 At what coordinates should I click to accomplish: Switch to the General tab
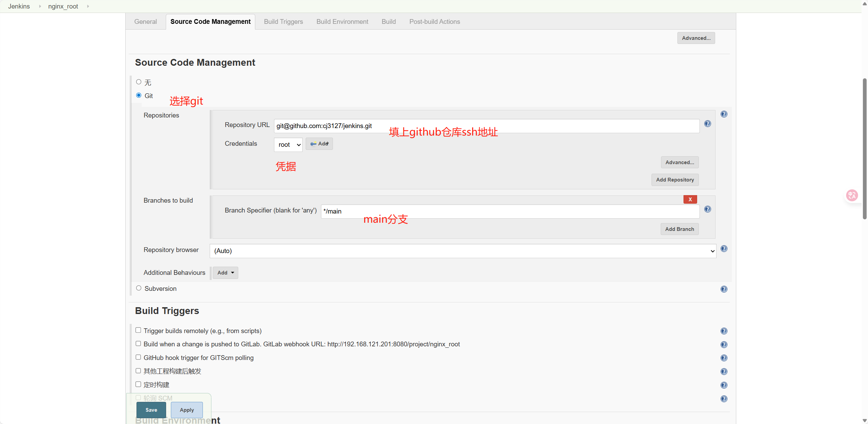pos(145,21)
